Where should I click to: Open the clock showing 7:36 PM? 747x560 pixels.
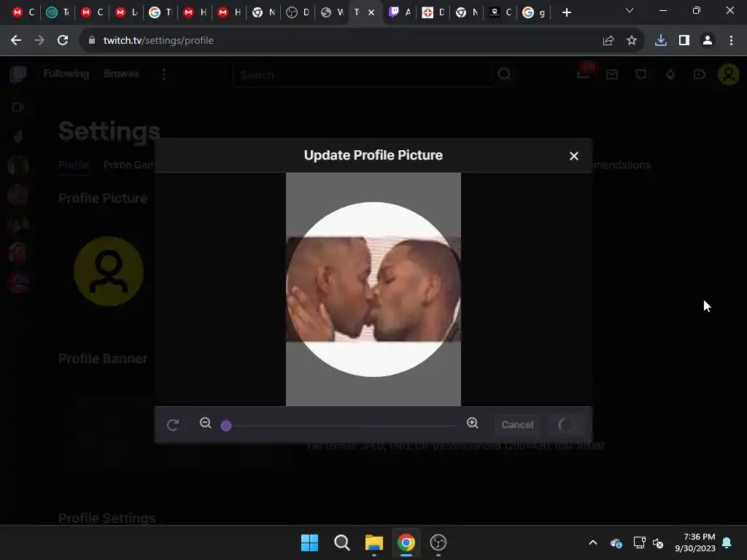(695, 542)
